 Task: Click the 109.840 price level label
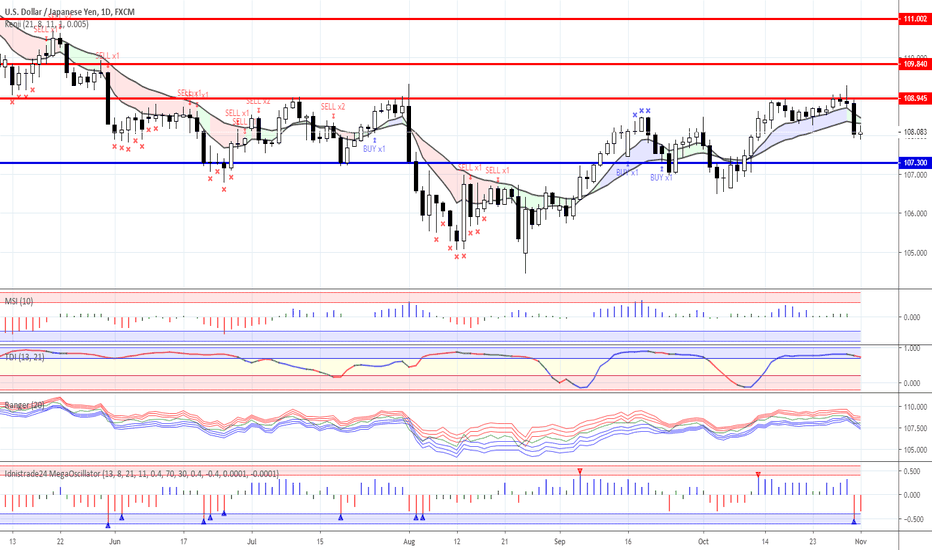click(915, 64)
